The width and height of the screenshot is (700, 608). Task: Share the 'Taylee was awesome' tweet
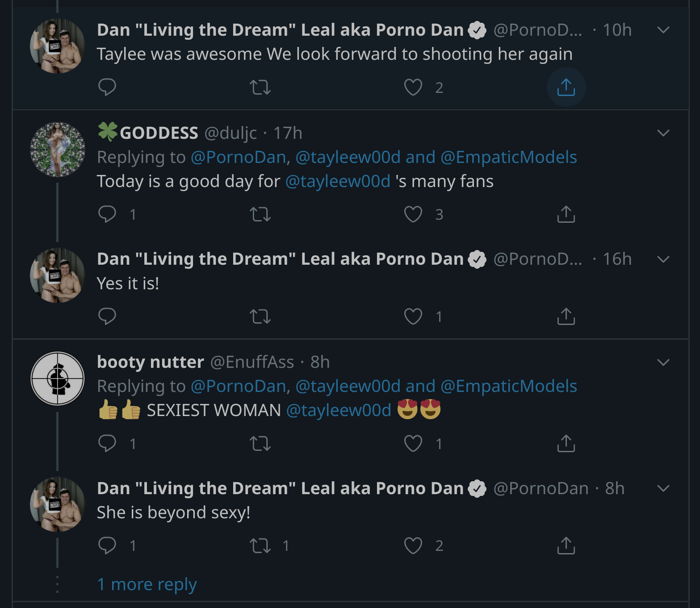pyautogui.click(x=566, y=87)
